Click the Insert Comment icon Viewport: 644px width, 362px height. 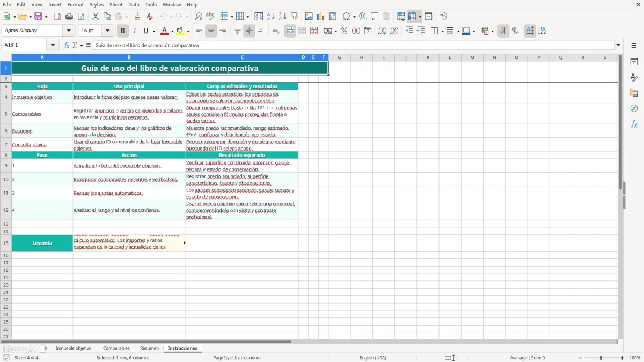(375, 17)
